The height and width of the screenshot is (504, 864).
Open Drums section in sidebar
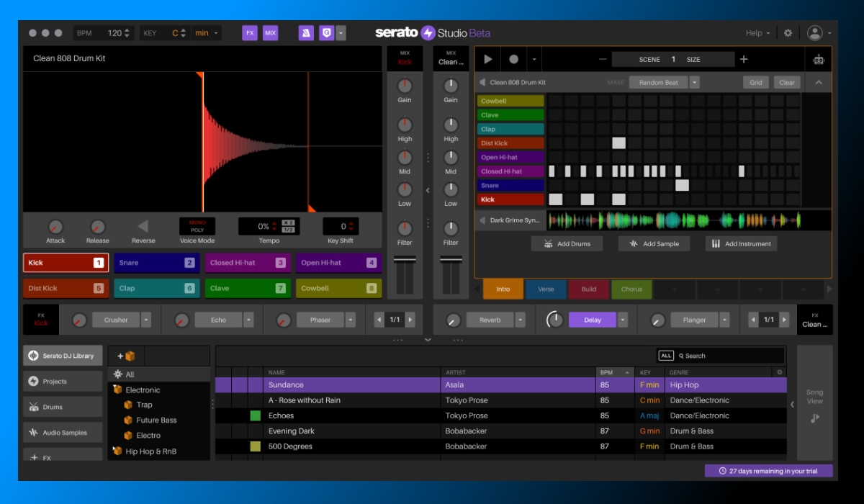pos(63,407)
